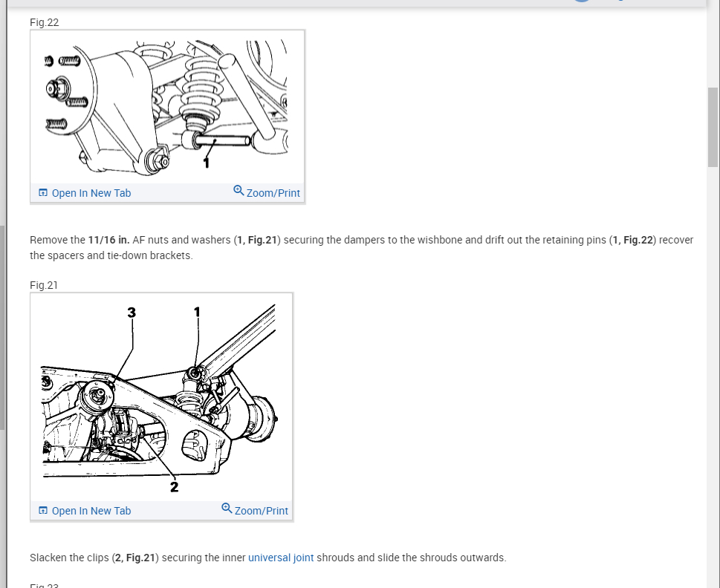Viewport: 720px width, 588px height.
Task: Zoom/Print the Fig.21 diagram
Action: (x=255, y=510)
